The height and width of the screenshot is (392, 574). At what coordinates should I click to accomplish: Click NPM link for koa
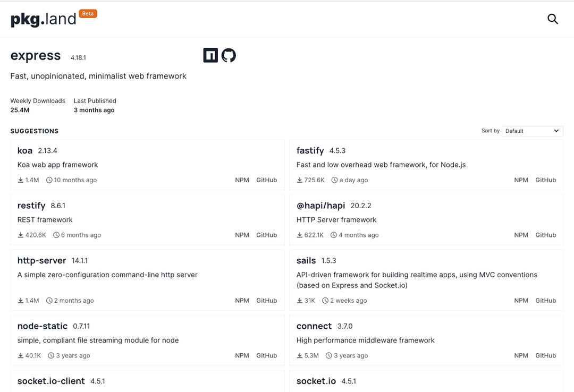(242, 180)
